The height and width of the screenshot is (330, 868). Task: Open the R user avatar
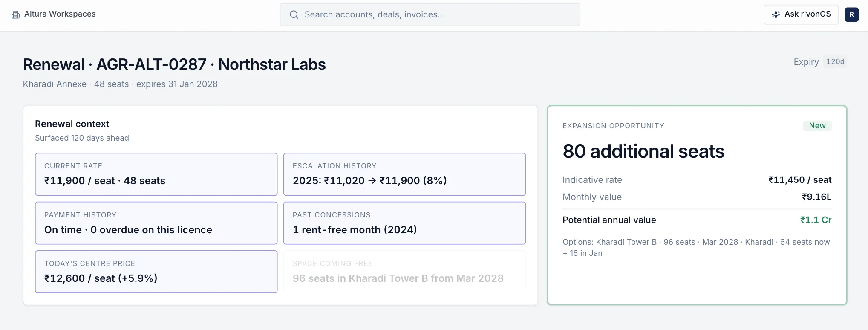pyautogui.click(x=851, y=14)
